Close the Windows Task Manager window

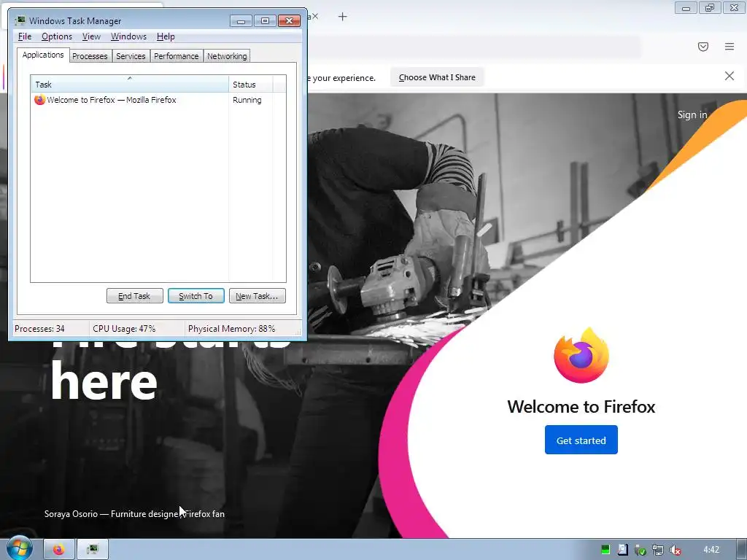pos(289,21)
